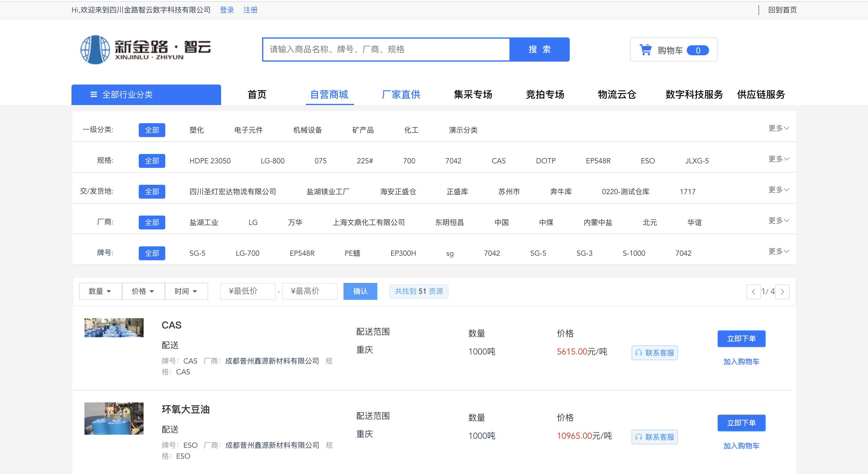
Task: Expand 更多 in the 交/发货地 row
Action: coord(779,190)
